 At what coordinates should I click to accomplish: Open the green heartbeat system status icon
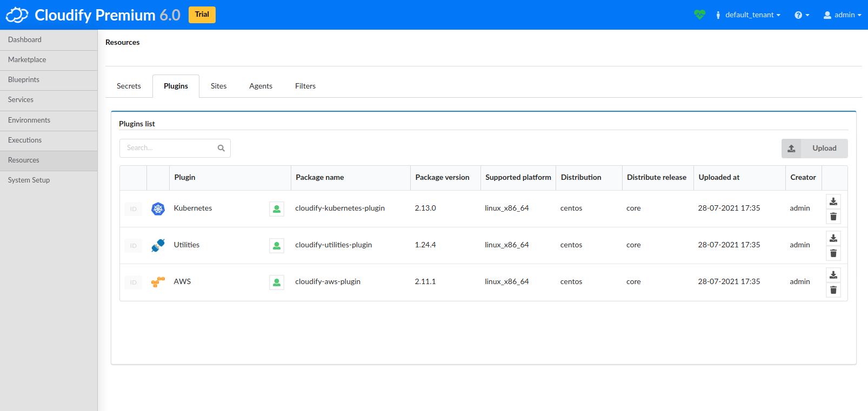click(x=699, y=15)
